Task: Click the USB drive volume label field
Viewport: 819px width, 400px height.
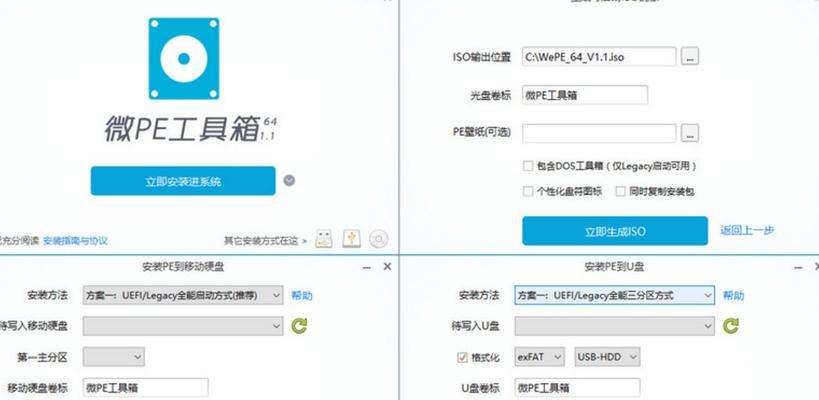Action: pyautogui.click(x=577, y=388)
